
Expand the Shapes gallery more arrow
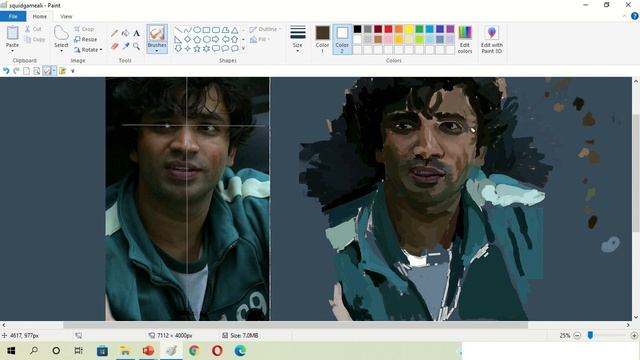pos(244,49)
